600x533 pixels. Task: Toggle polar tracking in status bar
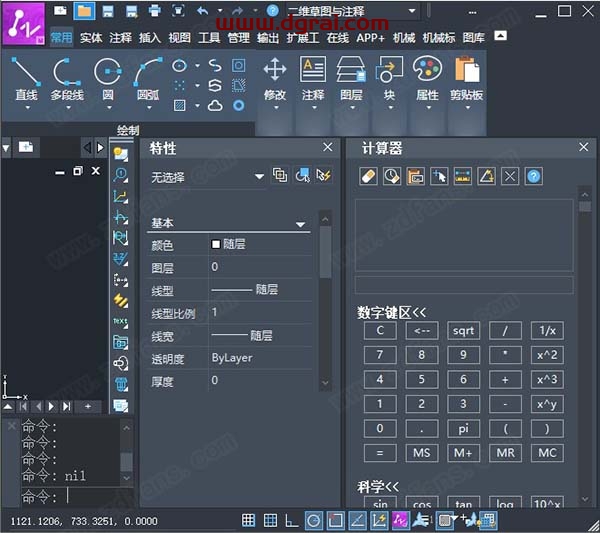(313, 520)
